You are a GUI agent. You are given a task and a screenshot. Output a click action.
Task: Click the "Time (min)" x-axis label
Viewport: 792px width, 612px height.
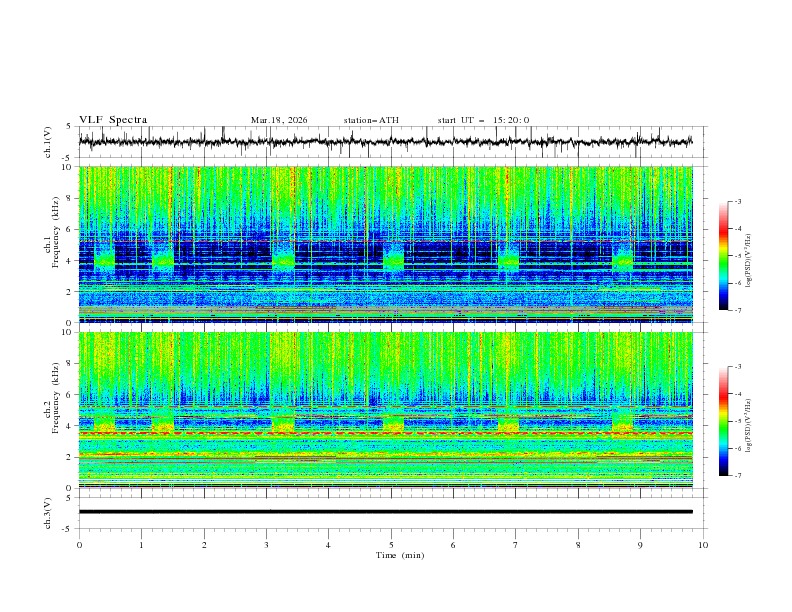click(400, 555)
